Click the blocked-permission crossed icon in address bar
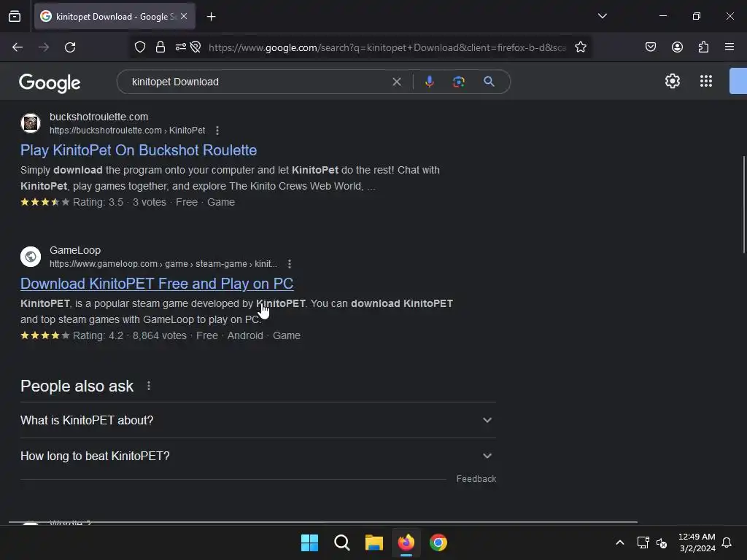The width and height of the screenshot is (747, 560). (196, 47)
